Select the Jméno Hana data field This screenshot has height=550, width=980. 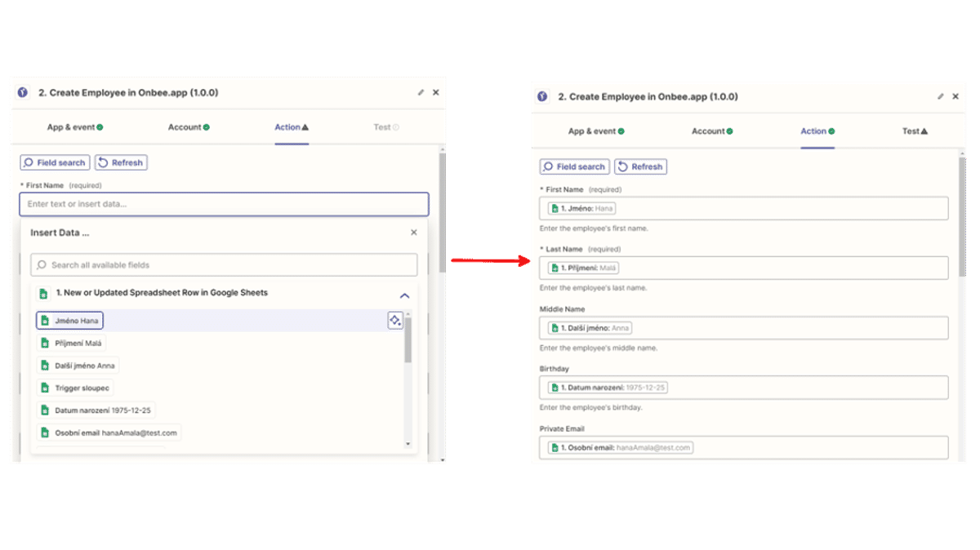[69, 321]
